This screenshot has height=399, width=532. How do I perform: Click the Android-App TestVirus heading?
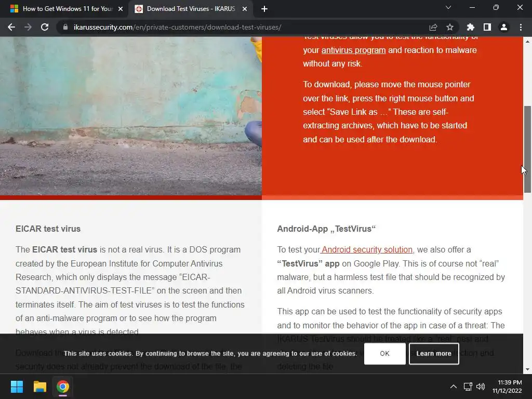[326, 229]
